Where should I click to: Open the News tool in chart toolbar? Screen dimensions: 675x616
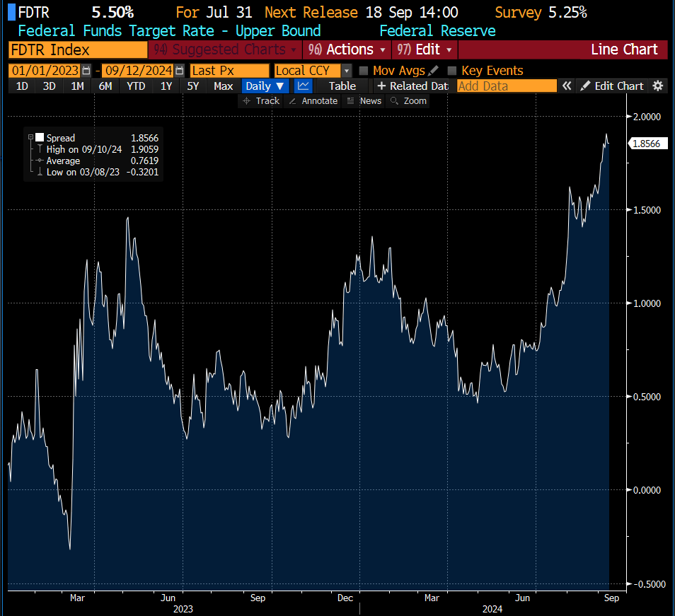point(364,101)
